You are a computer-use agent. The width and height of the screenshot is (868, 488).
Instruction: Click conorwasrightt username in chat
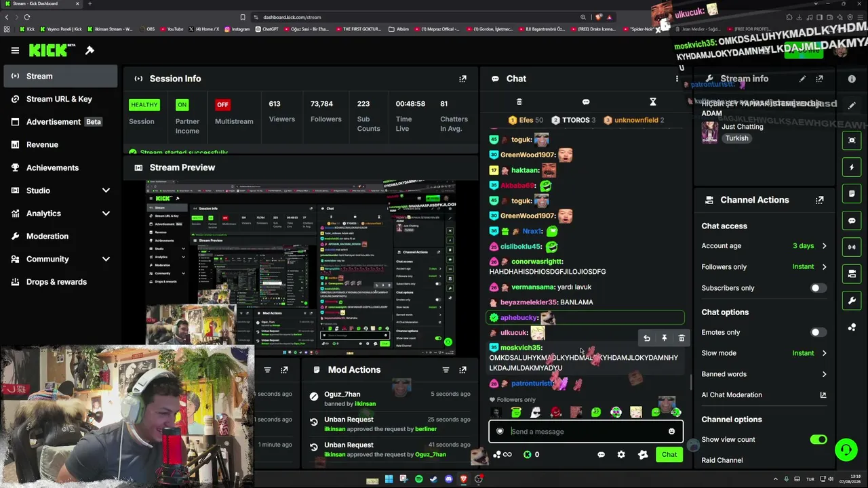[536, 262]
